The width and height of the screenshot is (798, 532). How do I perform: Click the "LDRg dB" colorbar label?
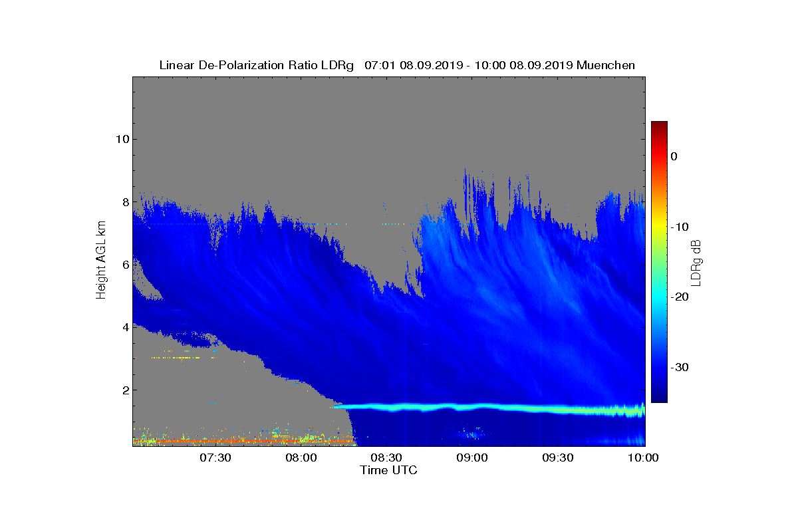point(696,262)
